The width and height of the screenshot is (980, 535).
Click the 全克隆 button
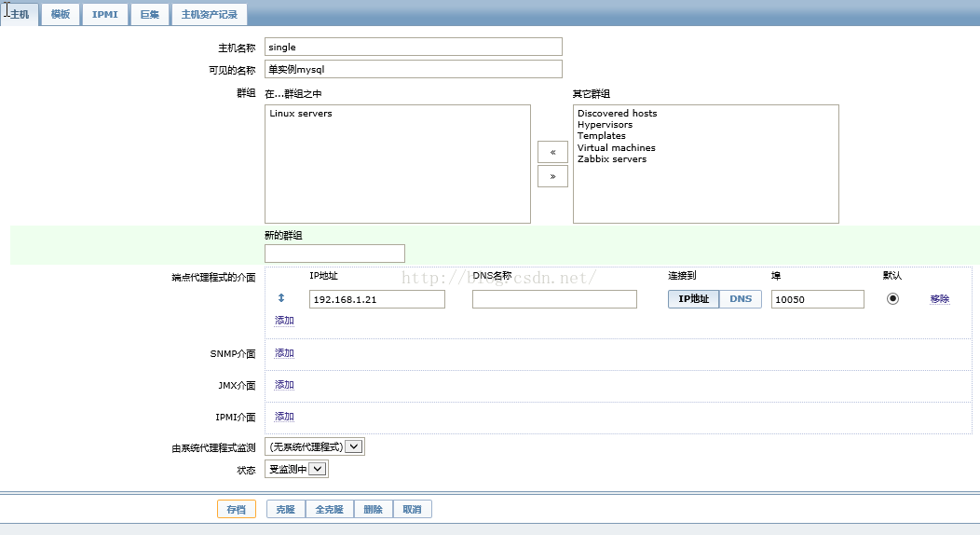tap(330, 510)
